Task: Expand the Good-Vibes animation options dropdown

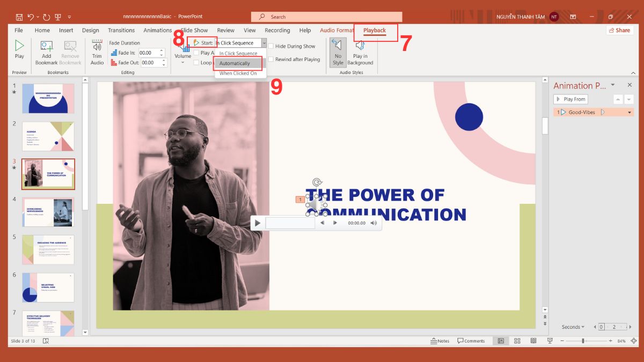Action: 628,112
